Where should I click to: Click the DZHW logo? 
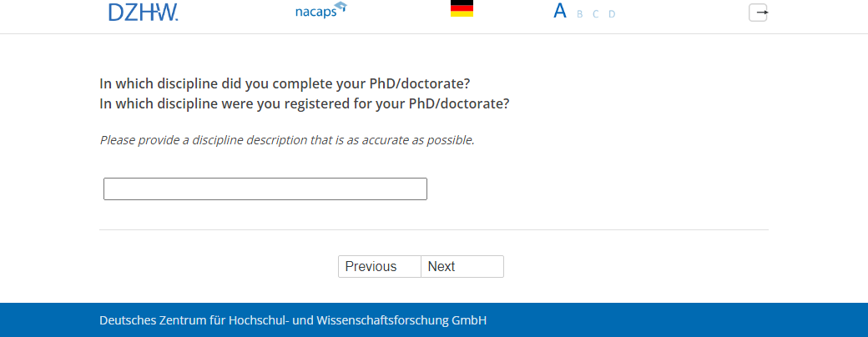(x=143, y=12)
